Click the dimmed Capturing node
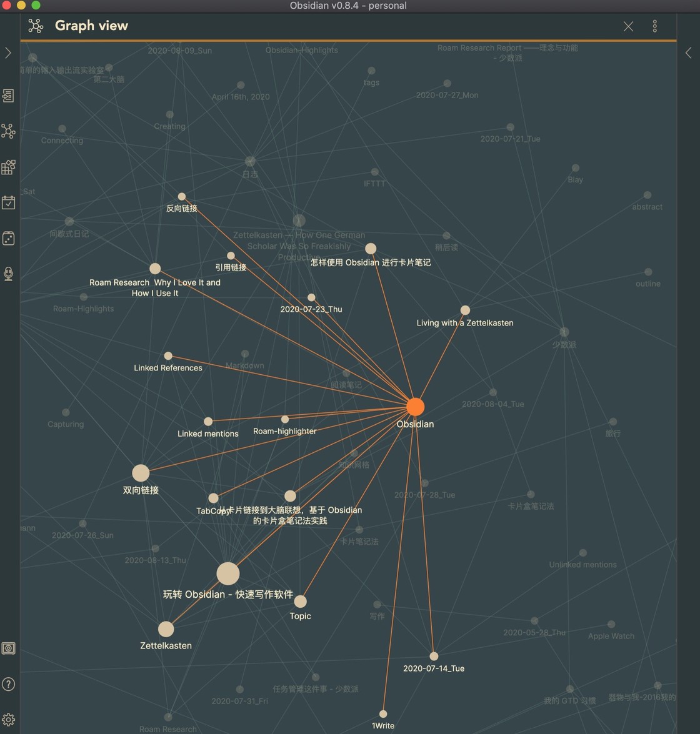 click(x=66, y=412)
